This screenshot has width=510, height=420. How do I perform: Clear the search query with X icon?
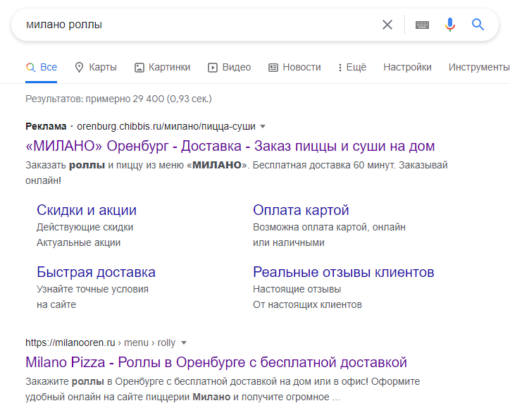387,25
